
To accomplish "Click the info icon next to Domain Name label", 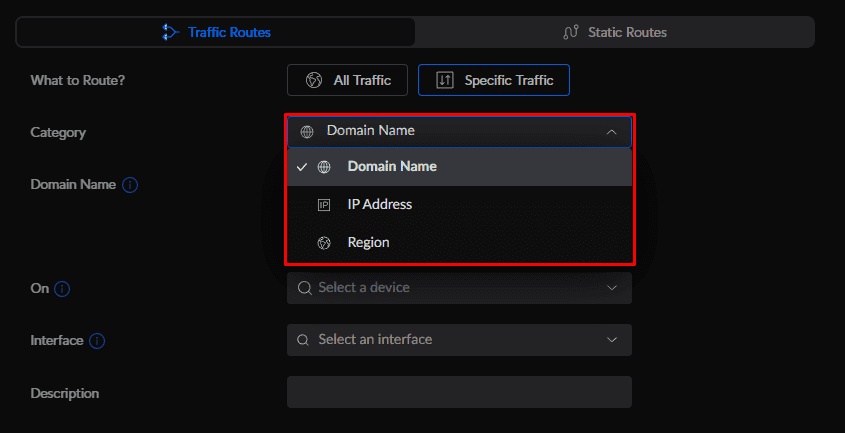I will pyautogui.click(x=130, y=185).
